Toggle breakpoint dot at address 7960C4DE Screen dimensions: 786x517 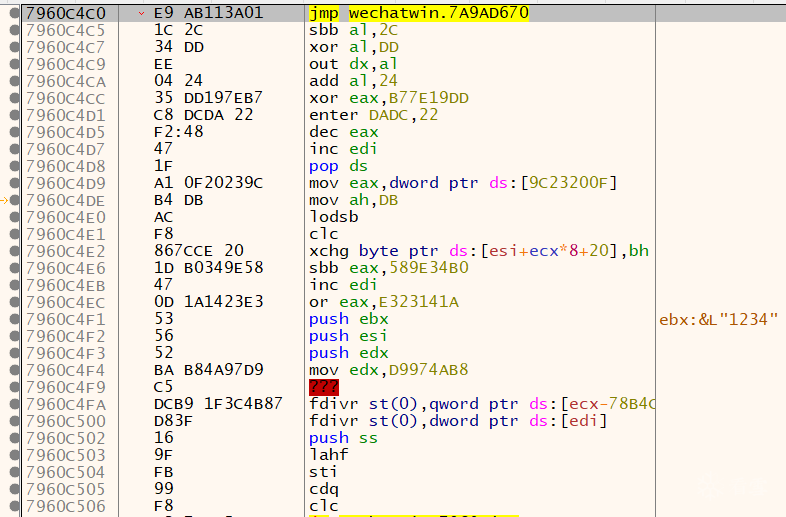click(15, 200)
